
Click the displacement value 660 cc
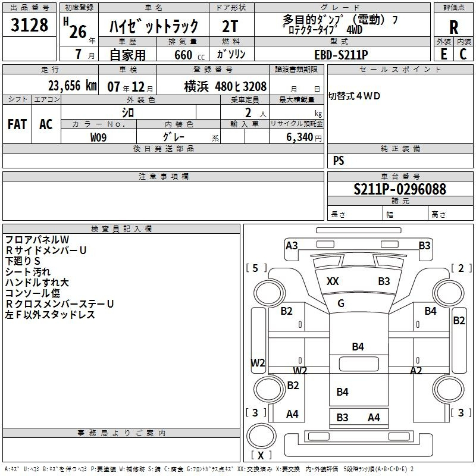click(190, 55)
